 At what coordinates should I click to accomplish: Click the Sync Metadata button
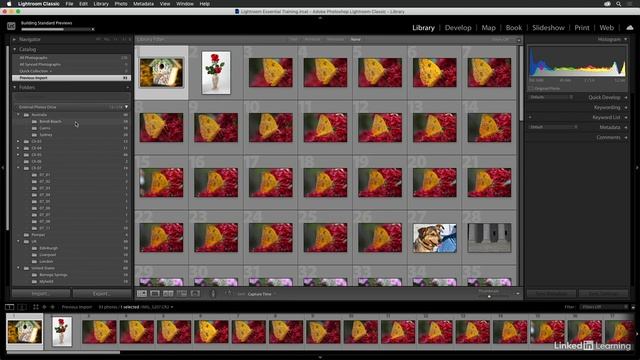[x=551, y=293]
